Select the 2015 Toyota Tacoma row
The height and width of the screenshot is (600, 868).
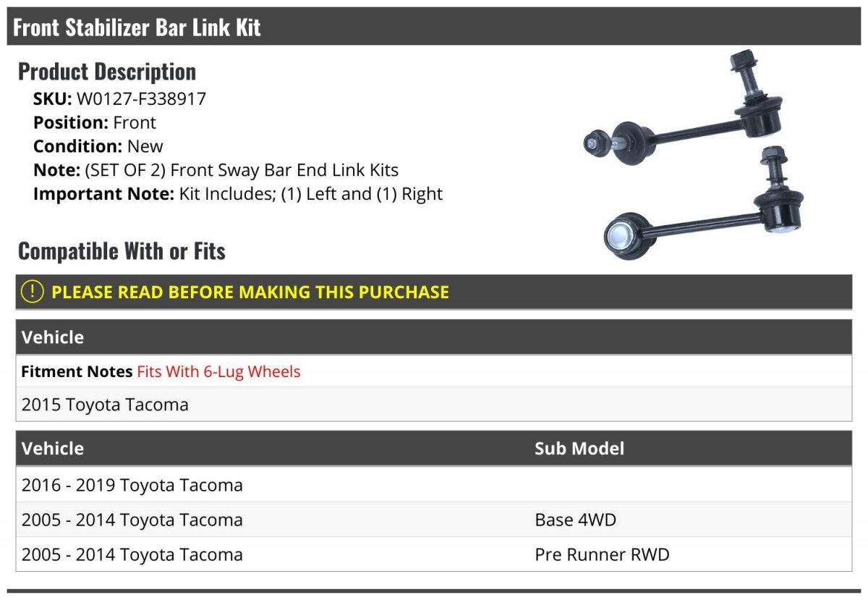pyautogui.click(x=105, y=405)
